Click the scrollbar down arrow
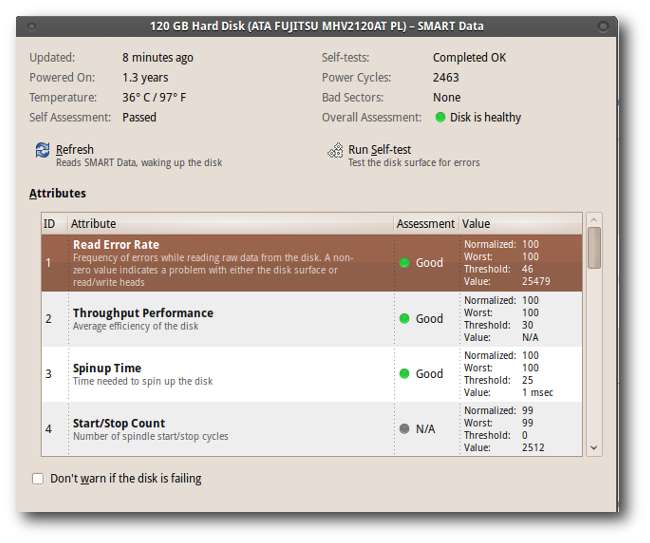This screenshot has width=650, height=543. (x=594, y=448)
